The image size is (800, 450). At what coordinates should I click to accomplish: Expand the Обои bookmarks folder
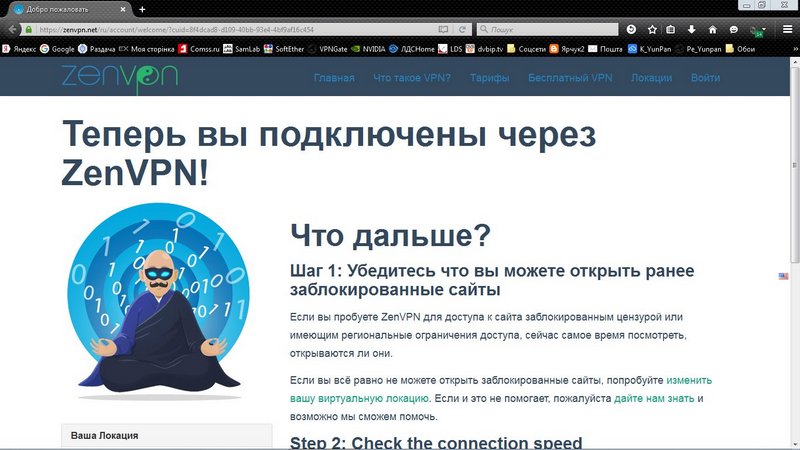[x=740, y=49]
